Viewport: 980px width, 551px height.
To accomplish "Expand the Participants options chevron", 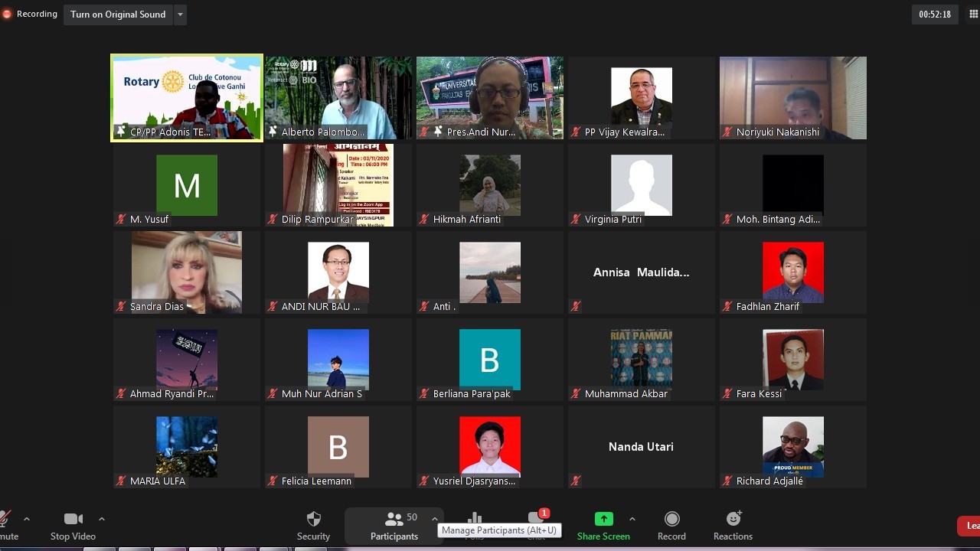I will point(434,519).
